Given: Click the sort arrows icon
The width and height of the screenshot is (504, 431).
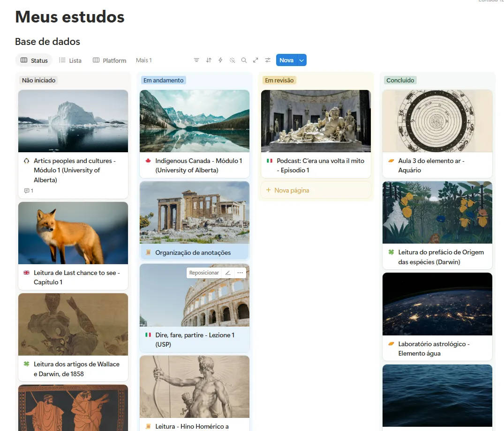Looking at the screenshot, I should [209, 60].
